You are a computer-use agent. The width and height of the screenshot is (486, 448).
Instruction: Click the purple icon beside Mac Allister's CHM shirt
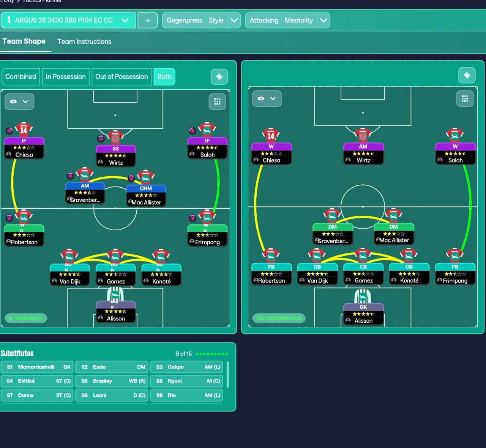131,178
